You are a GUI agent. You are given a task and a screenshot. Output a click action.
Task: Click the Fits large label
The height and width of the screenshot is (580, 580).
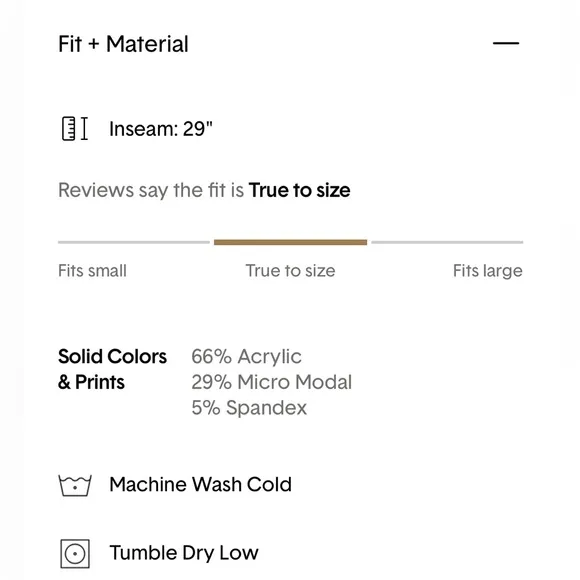pos(488,271)
